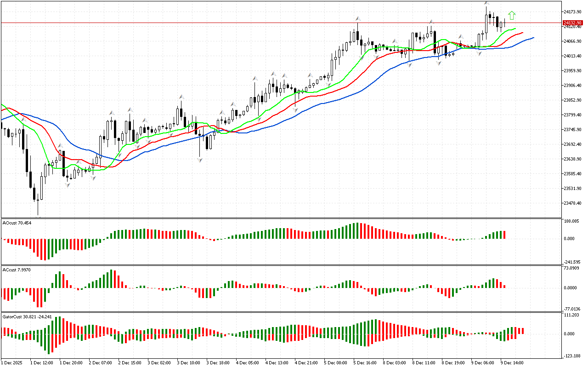Click the 188.085 value on AO scale
588x368 pixels.
[571, 221]
